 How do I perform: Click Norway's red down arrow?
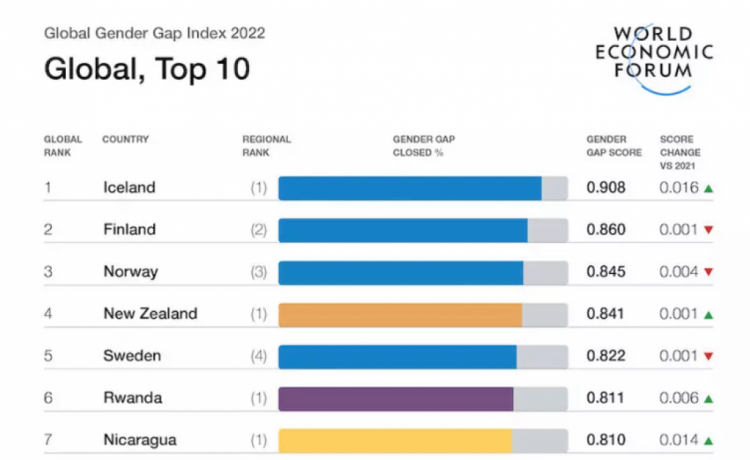pyautogui.click(x=709, y=272)
